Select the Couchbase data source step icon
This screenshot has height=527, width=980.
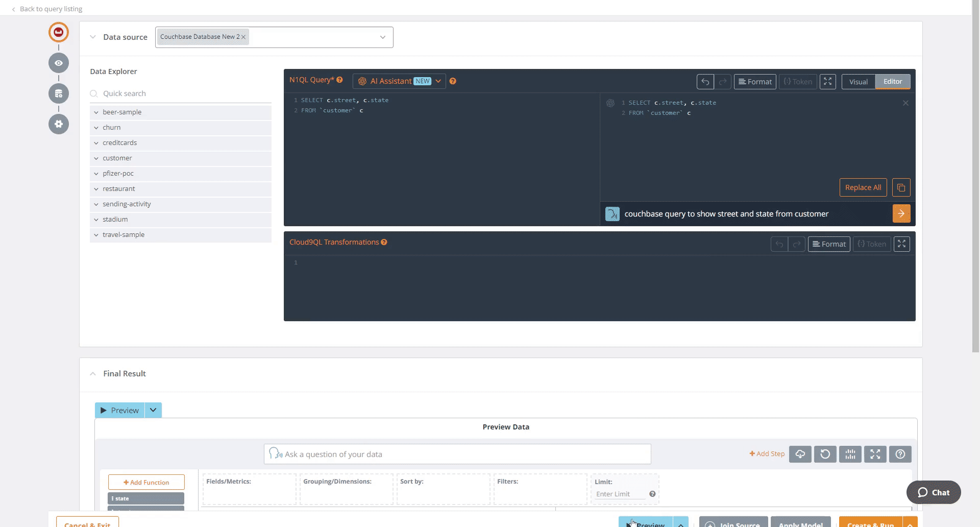[58, 32]
